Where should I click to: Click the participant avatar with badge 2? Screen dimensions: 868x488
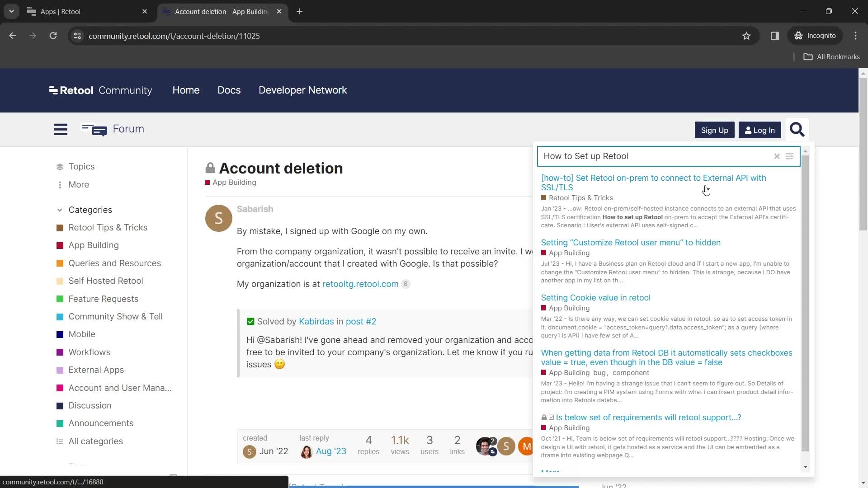tap(485, 446)
